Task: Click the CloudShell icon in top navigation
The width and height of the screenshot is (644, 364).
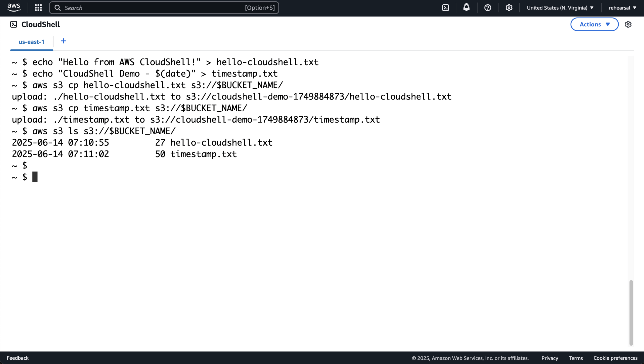Action: click(446, 8)
